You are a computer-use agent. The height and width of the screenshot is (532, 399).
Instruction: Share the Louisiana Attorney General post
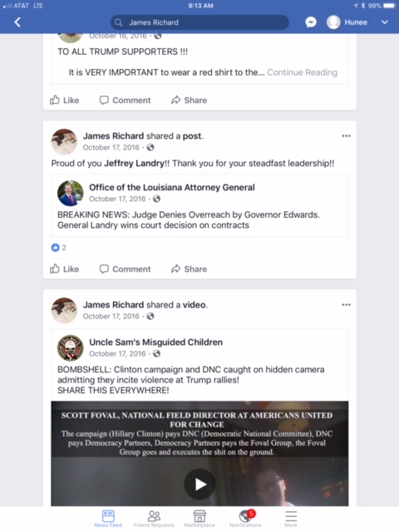tap(189, 269)
